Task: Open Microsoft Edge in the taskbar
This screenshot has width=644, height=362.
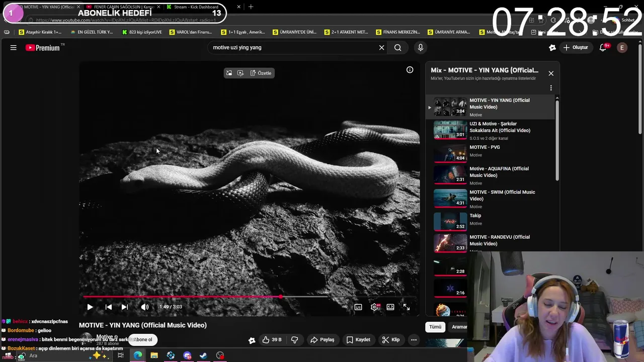Action: (138, 355)
